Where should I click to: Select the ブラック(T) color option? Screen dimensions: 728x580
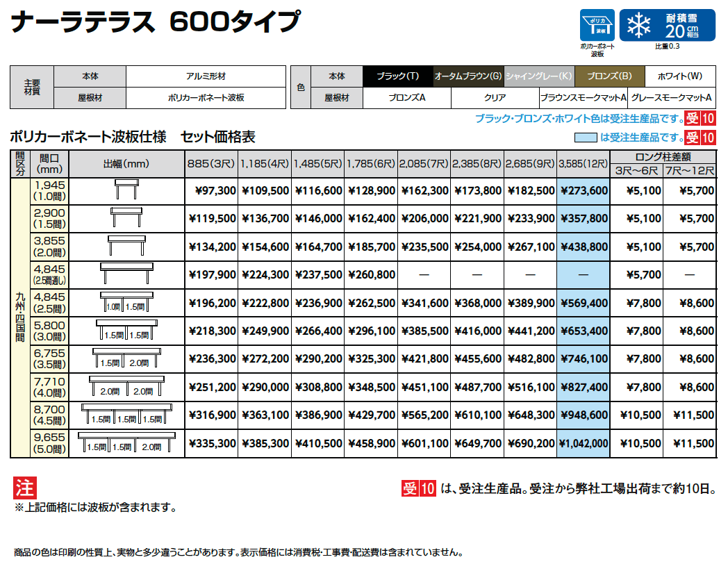click(397, 74)
